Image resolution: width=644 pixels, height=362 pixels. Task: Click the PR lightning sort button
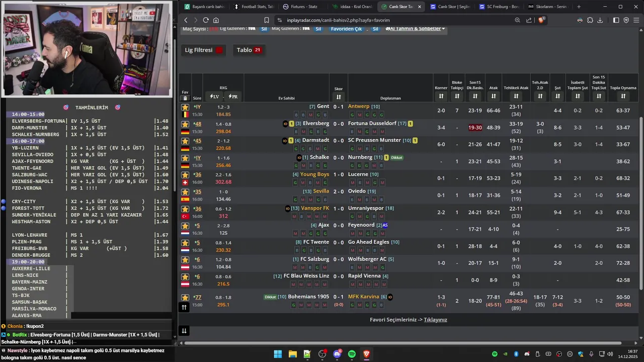[233, 97]
